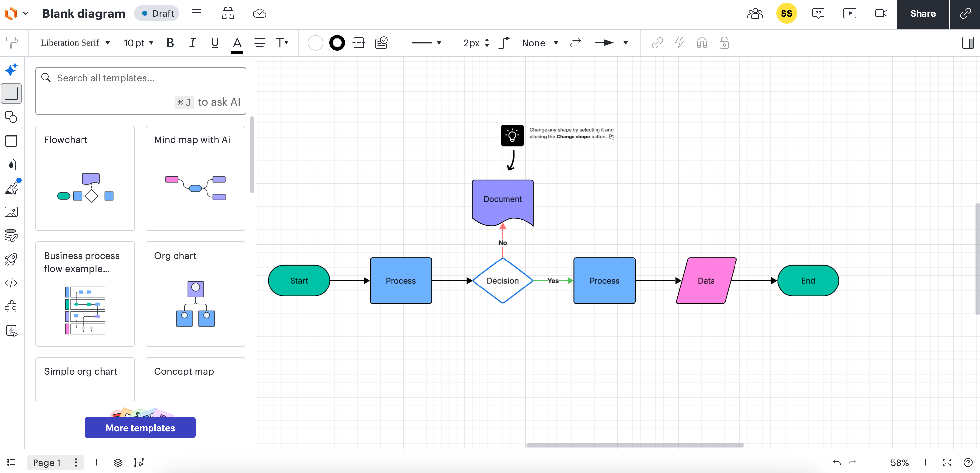Open the AI sparkle assistant
The width and height of the screenshot is (980, 473).
(x=12, y=70)
